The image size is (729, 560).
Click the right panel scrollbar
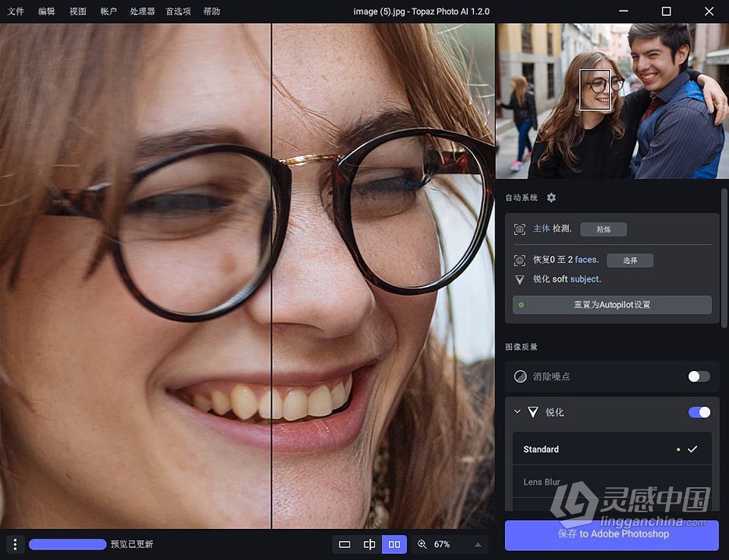(x=724, y=258)
